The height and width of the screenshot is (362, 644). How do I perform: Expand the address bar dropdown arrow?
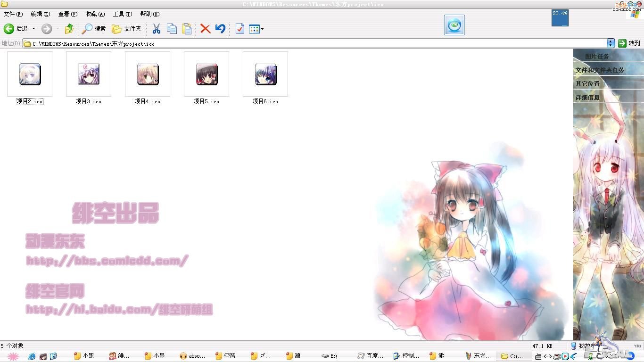pyautogui.click(x=611, y=43)
